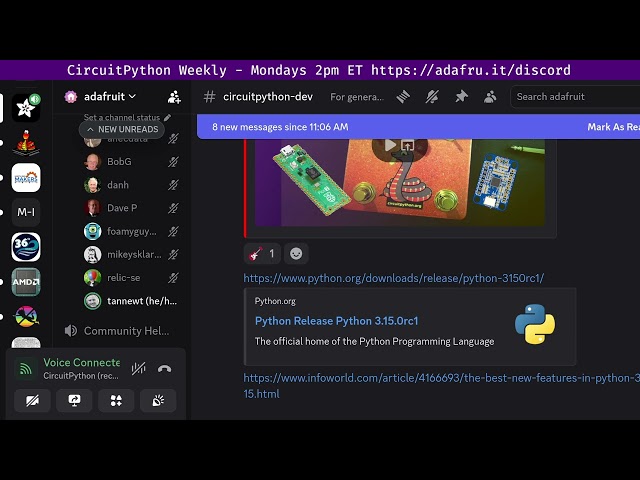Click the channel topic text 'For genera...'
This screenshot has height=480, width=640.
pos(357,97)
